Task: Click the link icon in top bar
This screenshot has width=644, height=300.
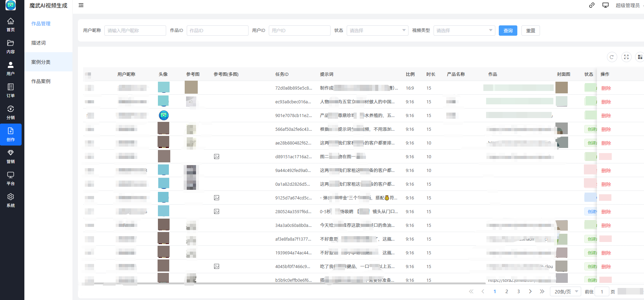Action: [x=592, y=5]
